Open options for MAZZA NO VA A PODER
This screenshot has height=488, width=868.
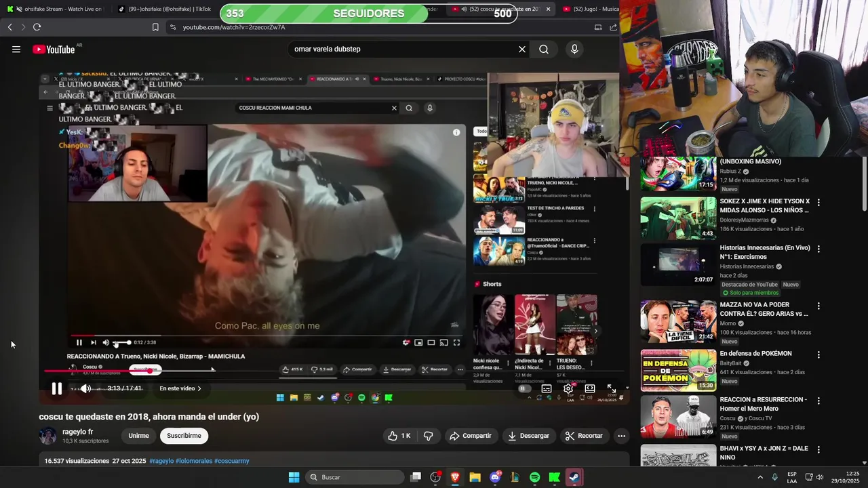pyautogui.click(x=818, y=306)
